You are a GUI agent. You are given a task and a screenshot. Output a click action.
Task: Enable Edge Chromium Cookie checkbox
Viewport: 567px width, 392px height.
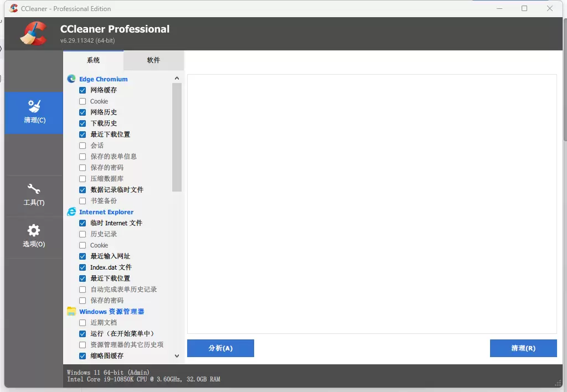83,101
